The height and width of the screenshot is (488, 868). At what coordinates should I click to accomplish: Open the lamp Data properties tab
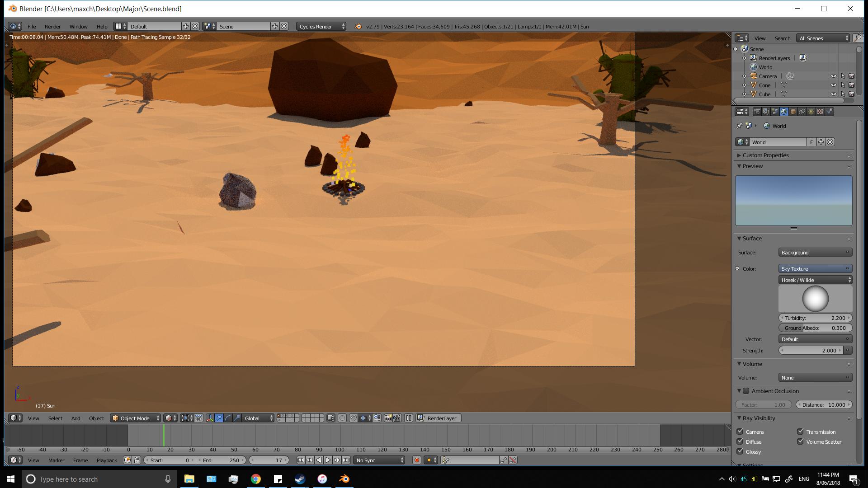coord(811,112)
